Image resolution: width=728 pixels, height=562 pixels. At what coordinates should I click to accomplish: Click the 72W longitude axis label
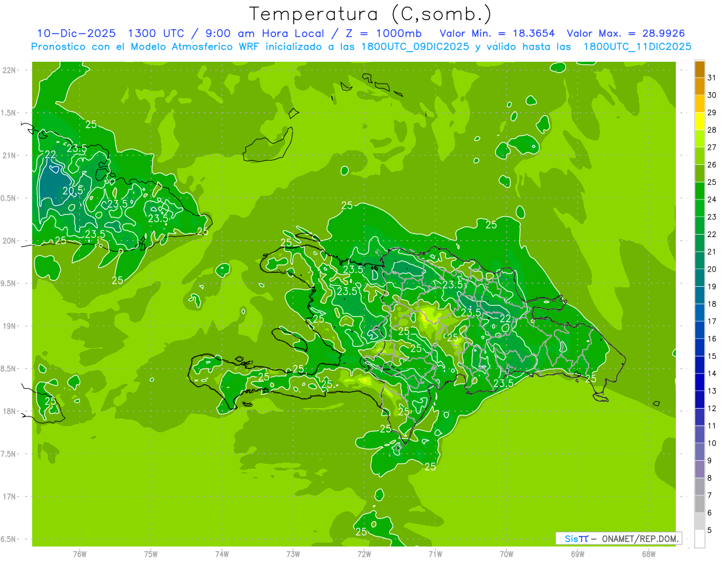click(x=364, y=554)
